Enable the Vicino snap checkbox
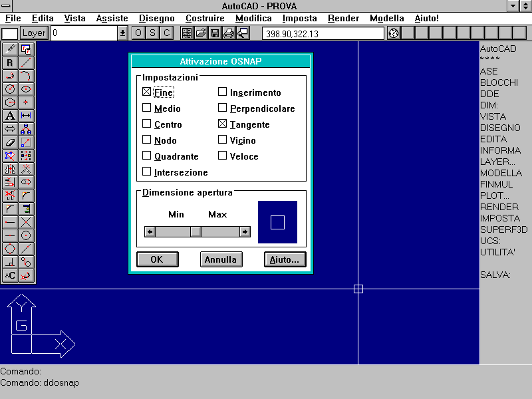Image resolution: width=532 pixels, height=399 pixels. (222, 140)
